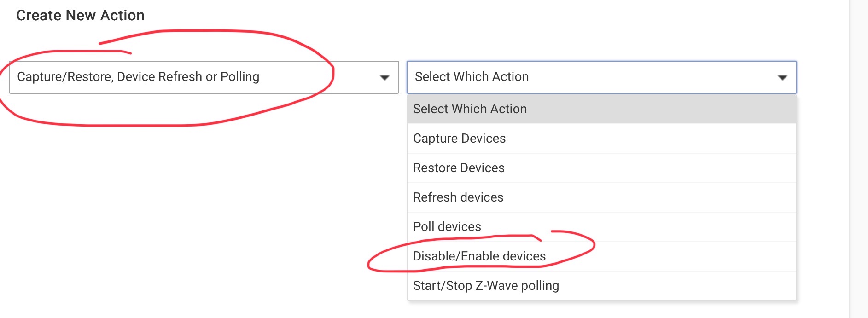The image size is (868, 318).
Task: Choose the Disable/Enable devices option
Action: click(601, 256)
